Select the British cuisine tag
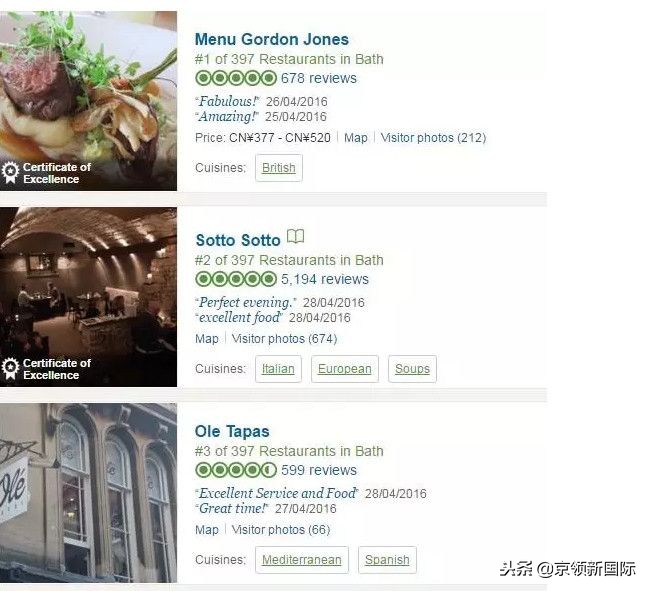The width and height of the screenshot is (650, 591). [279, 168]
